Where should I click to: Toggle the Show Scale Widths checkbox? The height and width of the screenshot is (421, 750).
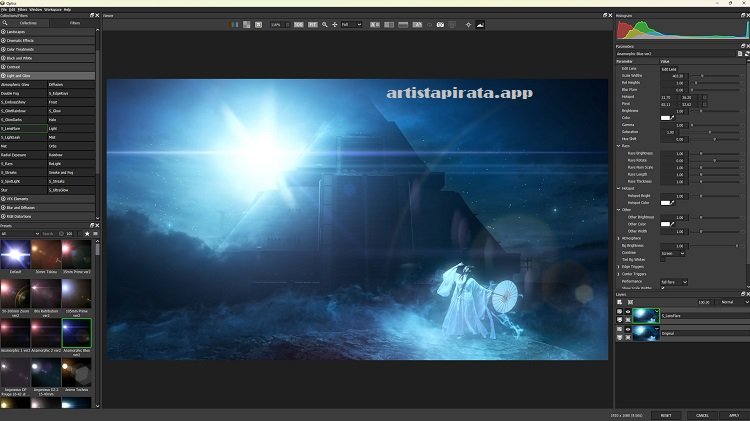click(663, 288)
